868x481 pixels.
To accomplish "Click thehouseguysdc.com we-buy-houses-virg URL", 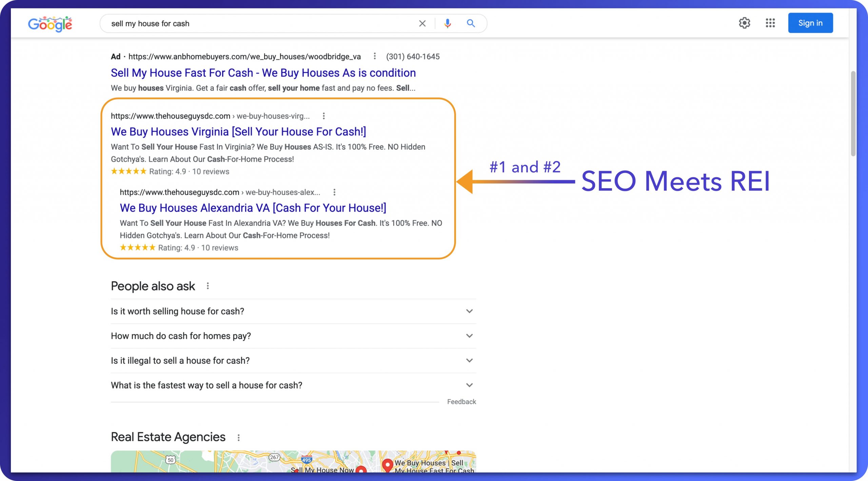I will pos(210,116).
